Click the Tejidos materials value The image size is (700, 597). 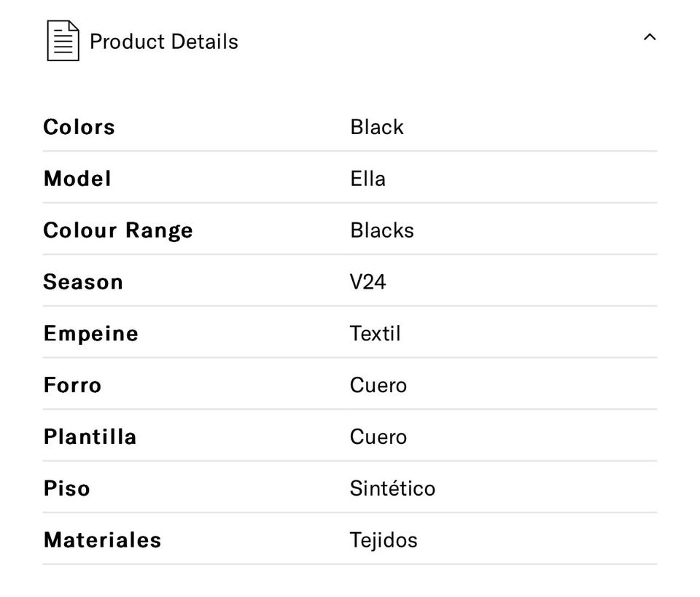[384, 540]
